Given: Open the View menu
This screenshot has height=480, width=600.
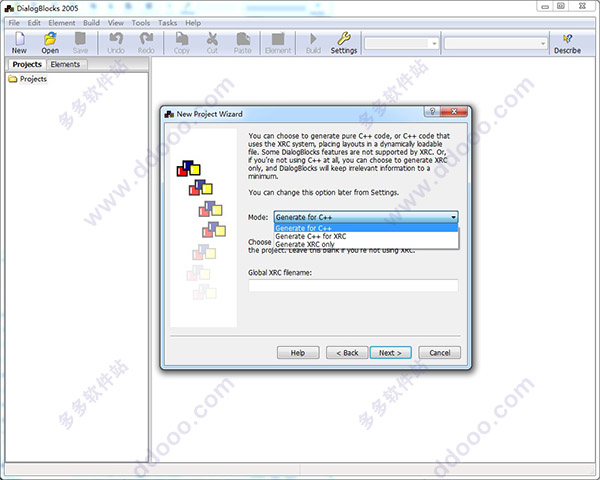Looking at the screenshot, I should (x=116, y=23).
